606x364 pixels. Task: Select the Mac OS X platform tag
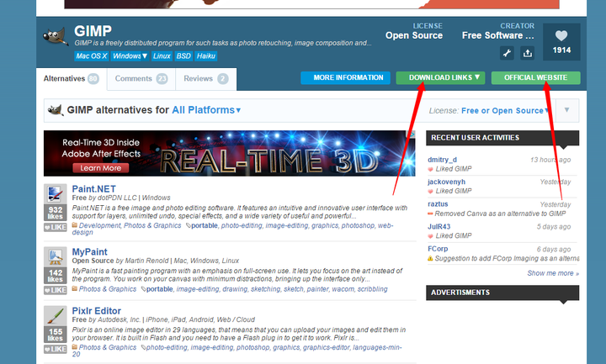point(92,56)
